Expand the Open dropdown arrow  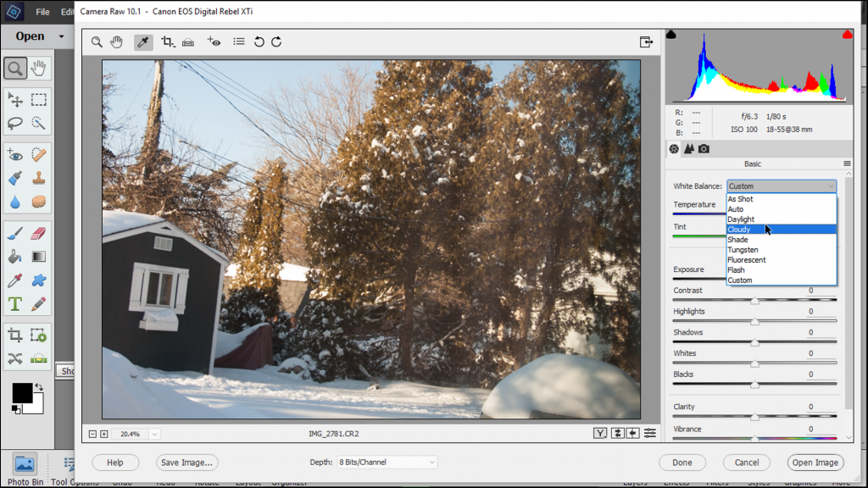coord(61,36)
